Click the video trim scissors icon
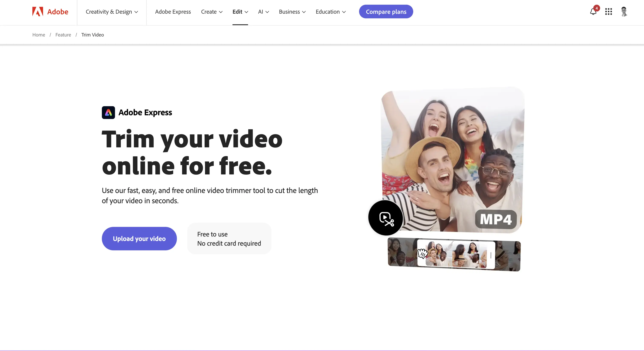The image size is (644, 351). tap(386, 218)
